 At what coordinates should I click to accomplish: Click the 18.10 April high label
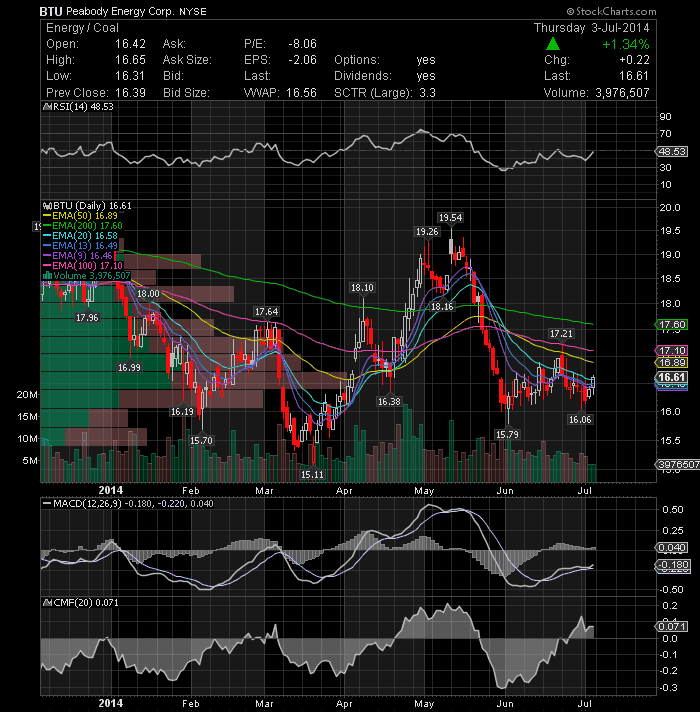coord(362,287)
